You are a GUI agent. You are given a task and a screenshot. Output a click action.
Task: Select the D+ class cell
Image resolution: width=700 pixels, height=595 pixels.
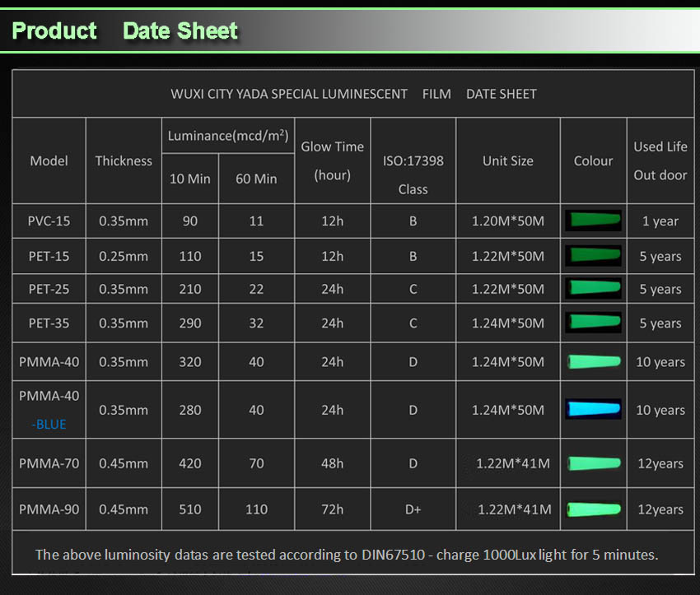413,509
